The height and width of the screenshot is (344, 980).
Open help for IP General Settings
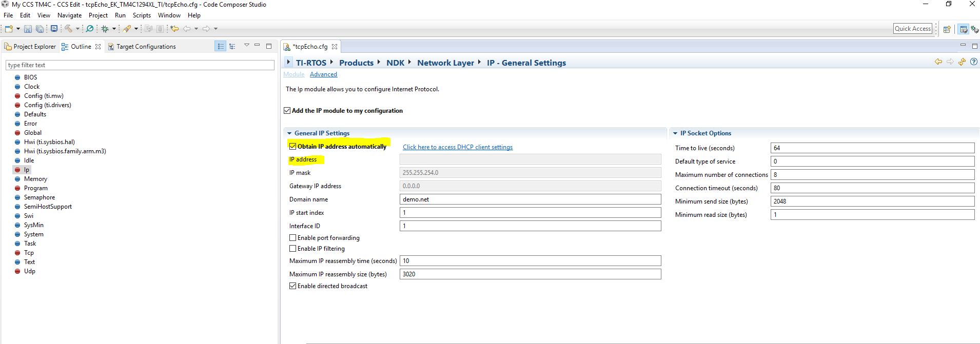tap(973, 62)
